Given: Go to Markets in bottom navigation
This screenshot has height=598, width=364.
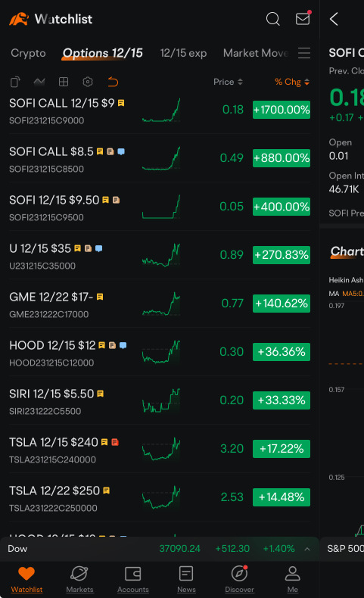Looking at the screenshot, I should pos(79,579).
